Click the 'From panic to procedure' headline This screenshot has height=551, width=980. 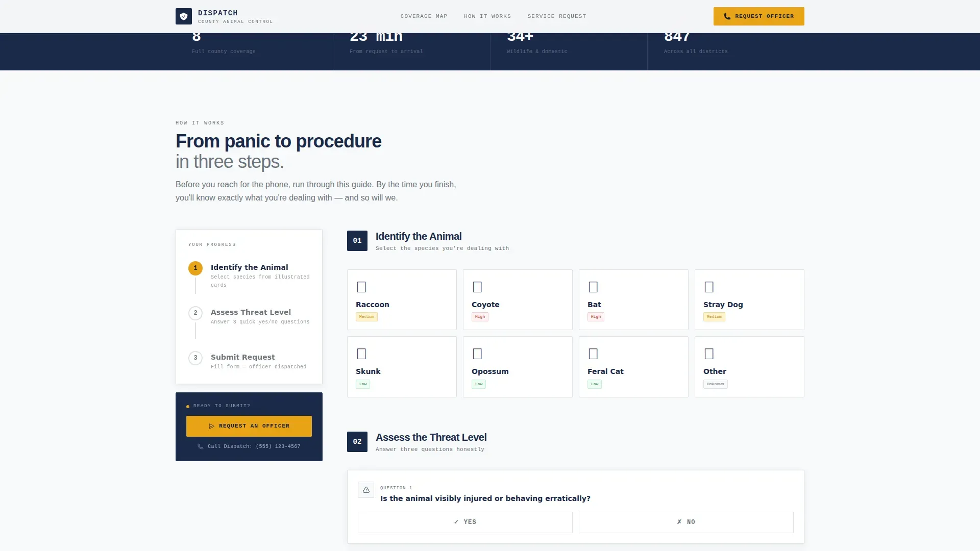pyautogui.click(x=278, y=141)
